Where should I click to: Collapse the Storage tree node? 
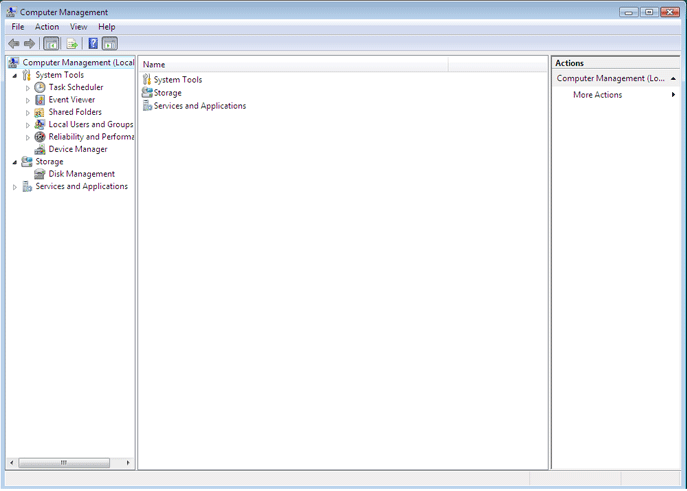tap(15, 162)
